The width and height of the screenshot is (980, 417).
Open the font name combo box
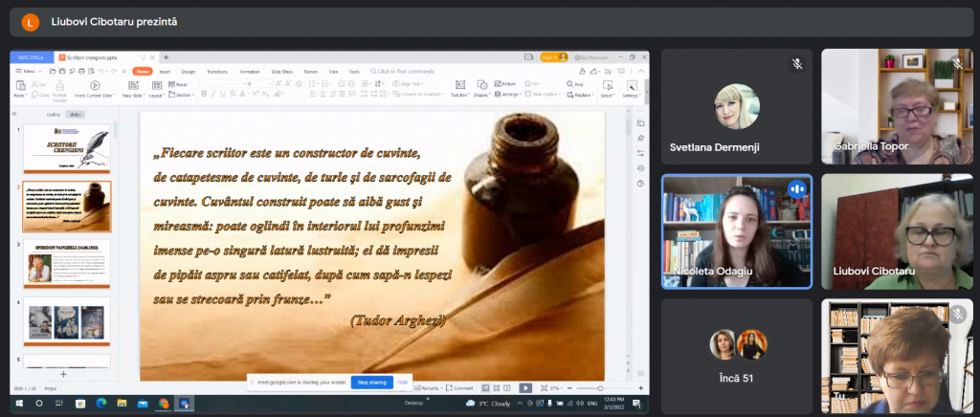221,83
